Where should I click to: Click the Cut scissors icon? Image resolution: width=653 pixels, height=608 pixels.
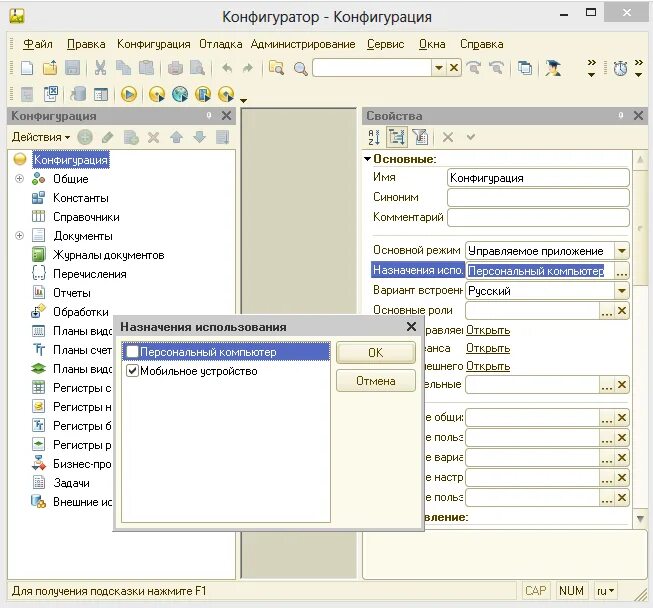[100, 67]
